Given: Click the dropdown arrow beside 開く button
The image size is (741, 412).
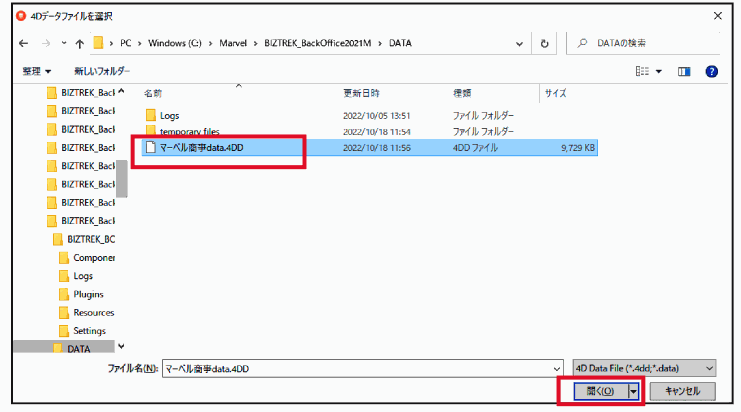Looking at the screenshot, I should tap(635, 391).
